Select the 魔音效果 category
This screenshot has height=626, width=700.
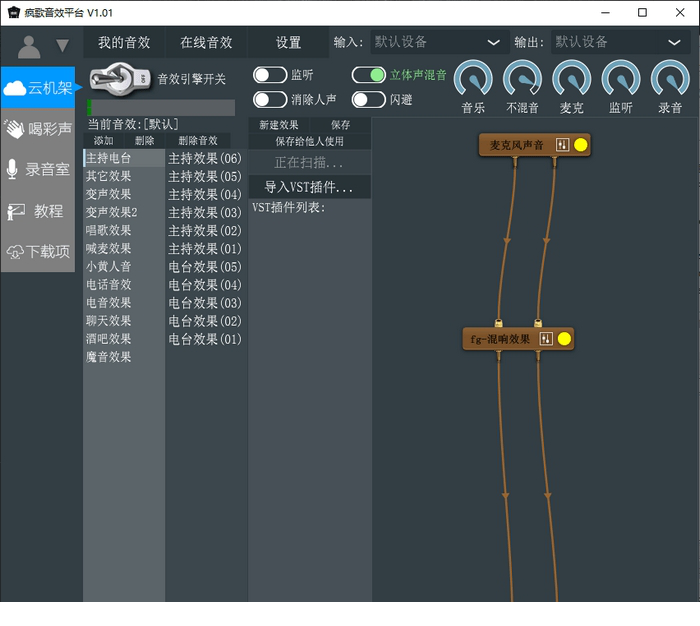tap(124, 357)
